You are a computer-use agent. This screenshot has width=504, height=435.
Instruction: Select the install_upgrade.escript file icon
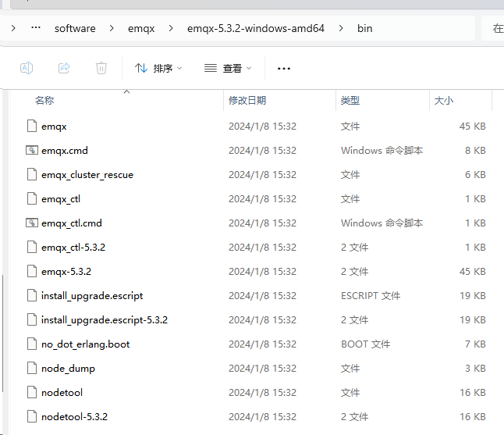32,295
